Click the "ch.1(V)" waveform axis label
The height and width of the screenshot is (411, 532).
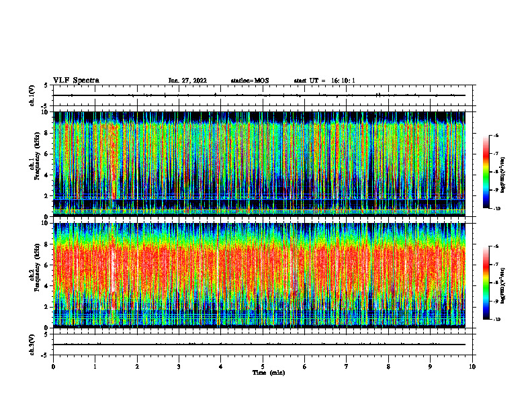click(32, 95)
